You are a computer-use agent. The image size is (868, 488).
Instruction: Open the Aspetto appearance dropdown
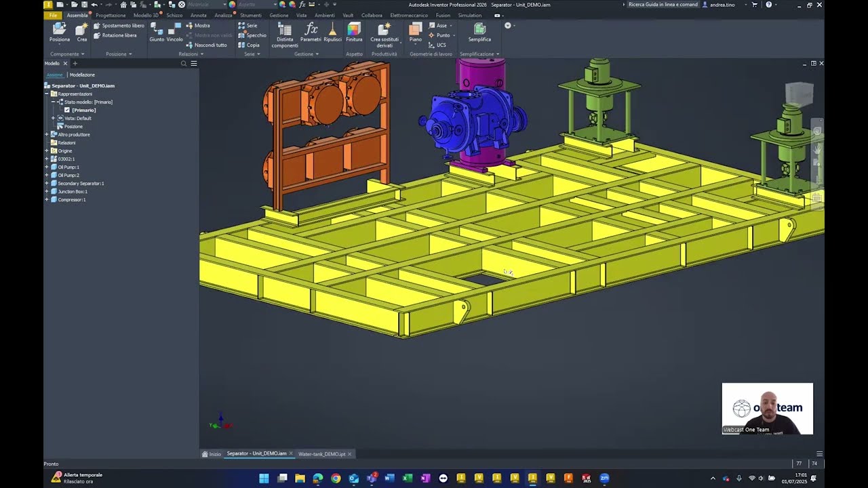click(256, 5)
